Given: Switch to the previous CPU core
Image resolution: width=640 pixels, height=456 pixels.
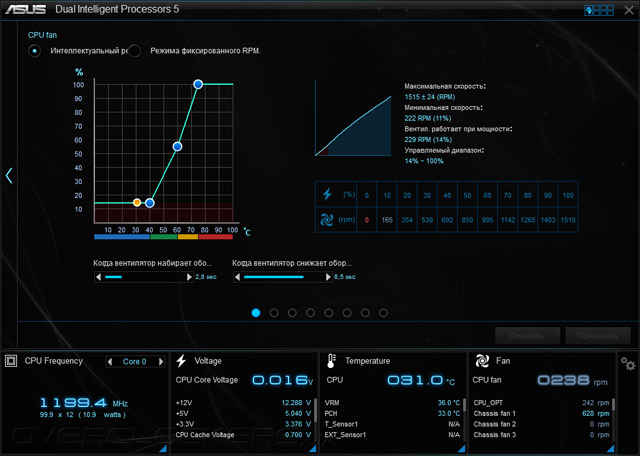Looking at the screenshot, I should (x=110, y=361).
